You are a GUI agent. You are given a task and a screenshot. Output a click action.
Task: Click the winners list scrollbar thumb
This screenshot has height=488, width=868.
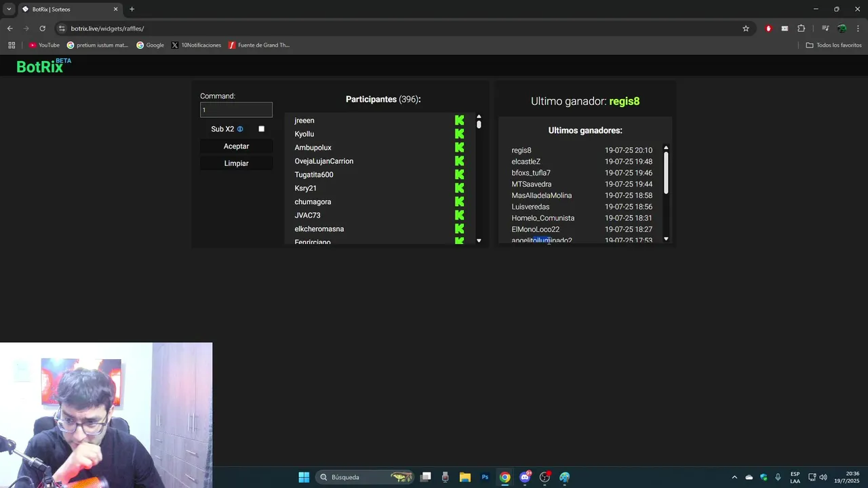(666, 172)
